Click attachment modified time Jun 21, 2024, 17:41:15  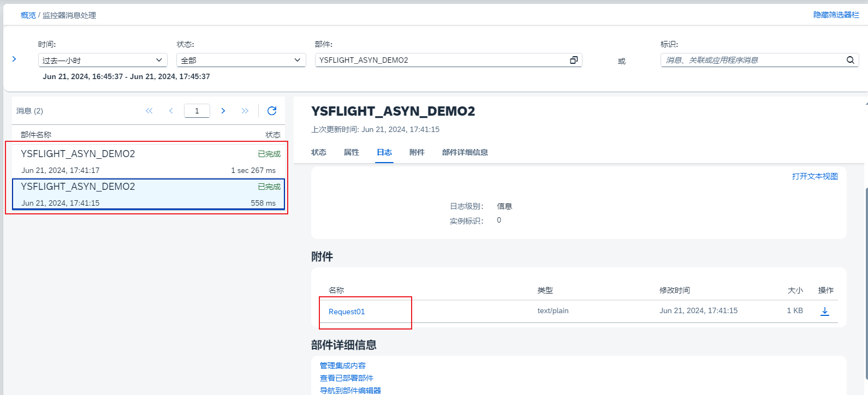click(x=698, y=310)
